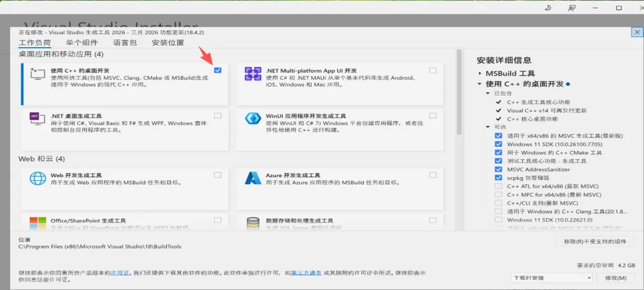Check WinUI 应用程序开发生成工具 checkbox
The width and height of the screenshot is (644, 290).
point(433,115)
